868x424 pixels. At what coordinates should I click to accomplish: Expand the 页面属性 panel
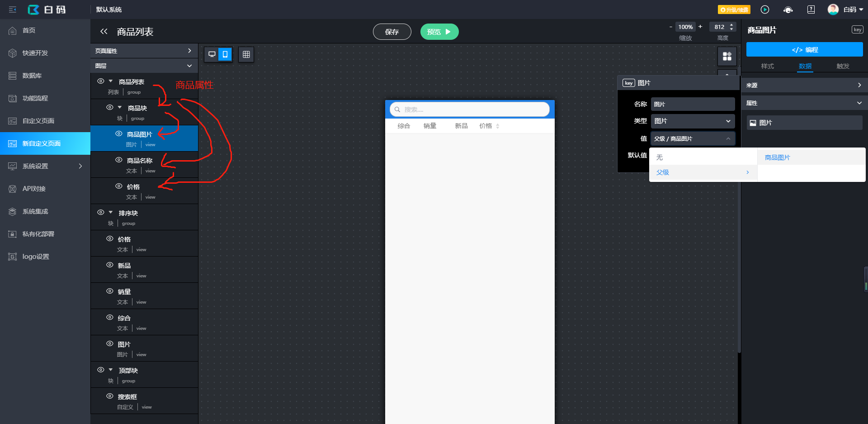(144, 51)
